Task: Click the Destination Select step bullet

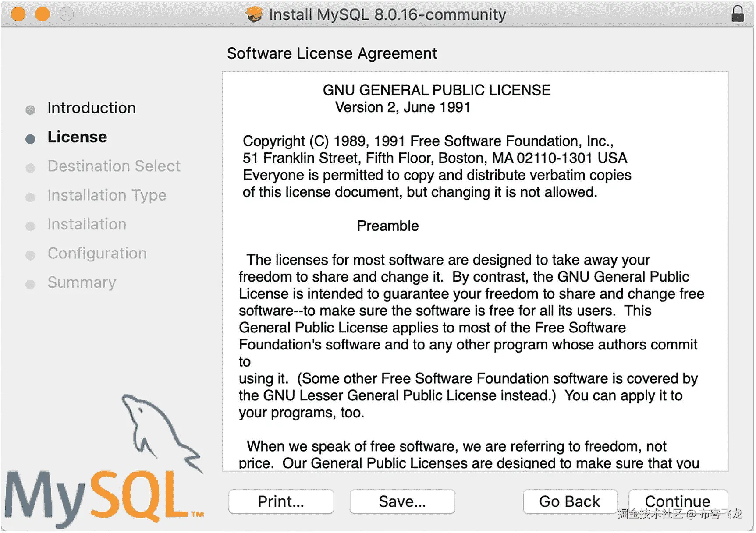Action: pyautogui.click(x=29, y=167)
